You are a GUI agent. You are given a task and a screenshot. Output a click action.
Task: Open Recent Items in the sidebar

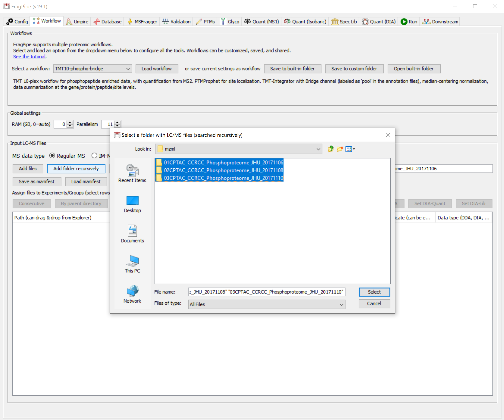(x=132, y=173)
